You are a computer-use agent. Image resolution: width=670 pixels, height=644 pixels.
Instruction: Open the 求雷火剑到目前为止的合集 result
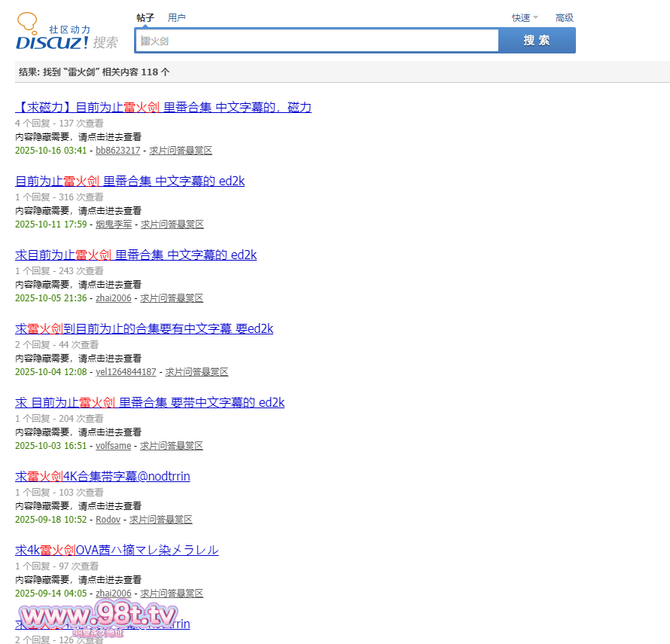144,329
